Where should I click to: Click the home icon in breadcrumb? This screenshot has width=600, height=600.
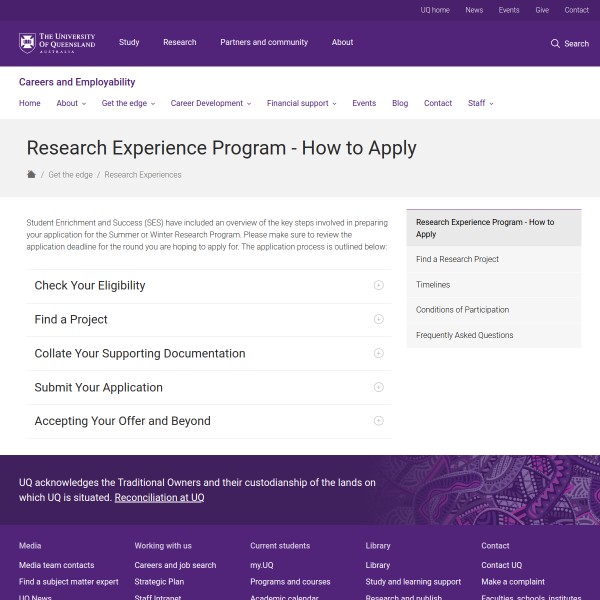(31, 174)
